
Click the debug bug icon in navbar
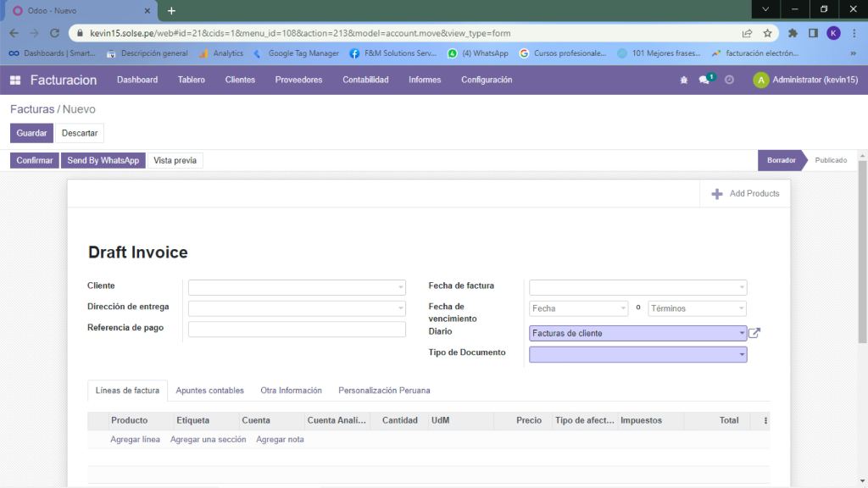click(x=684, y=80)
